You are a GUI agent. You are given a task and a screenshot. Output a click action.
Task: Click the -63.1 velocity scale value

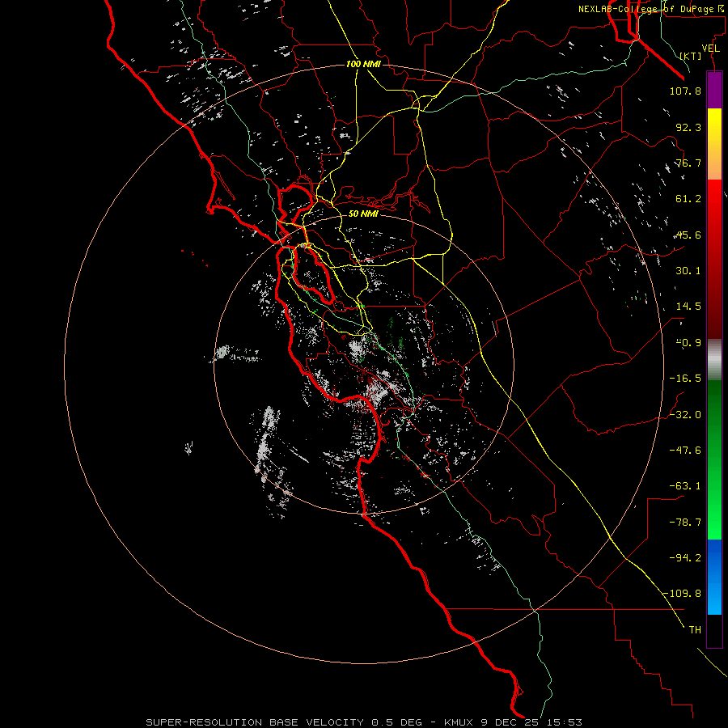[x=685, y=486]
